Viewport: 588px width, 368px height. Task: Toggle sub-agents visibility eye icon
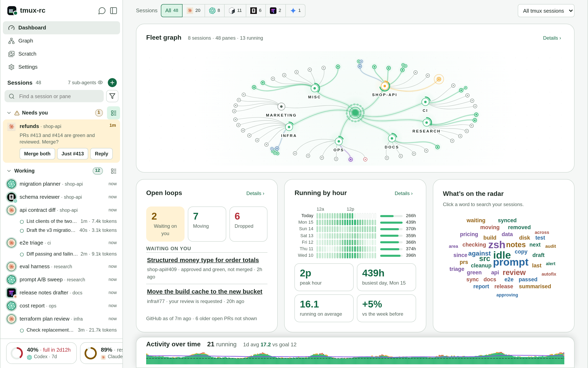(100, 83)
